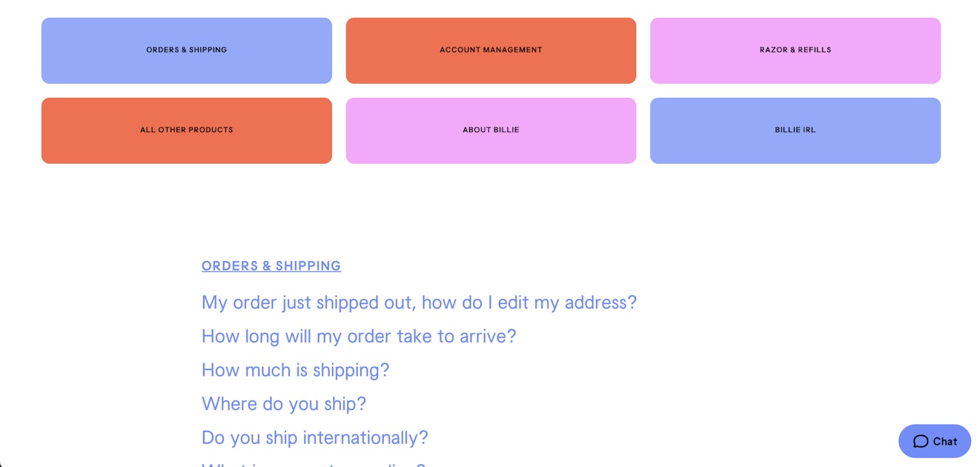Image resolution: width=980 pixels, height=467 pixels.
Task: Open "How long will my order take to arrive?"
Action: tap(359, 337)
